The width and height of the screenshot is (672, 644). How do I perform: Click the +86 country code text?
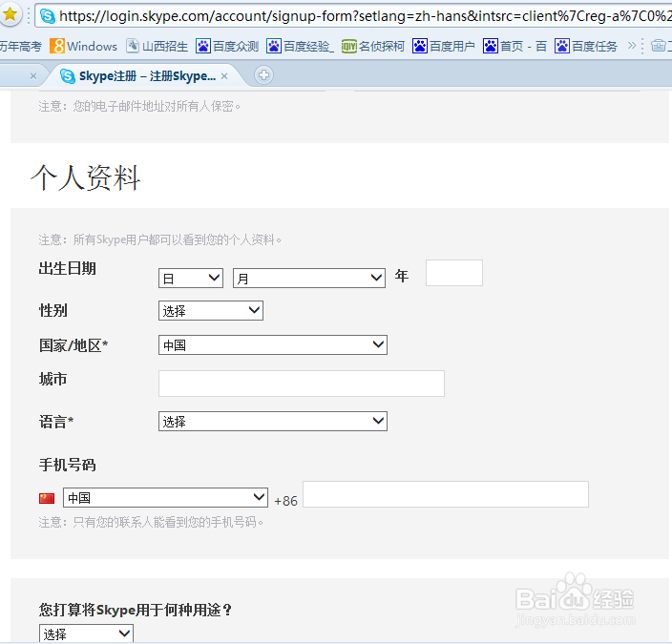click(x=285, y=501)
